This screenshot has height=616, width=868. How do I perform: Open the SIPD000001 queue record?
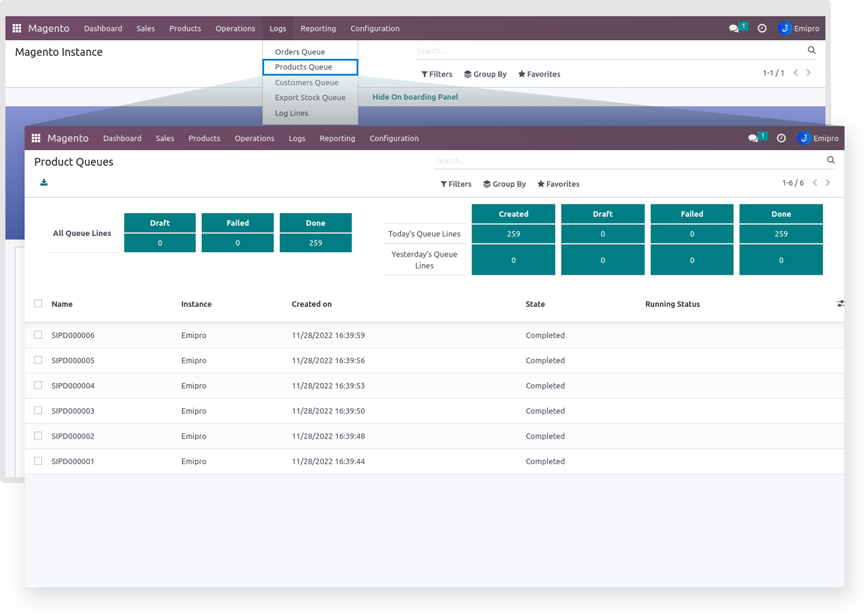73,462
